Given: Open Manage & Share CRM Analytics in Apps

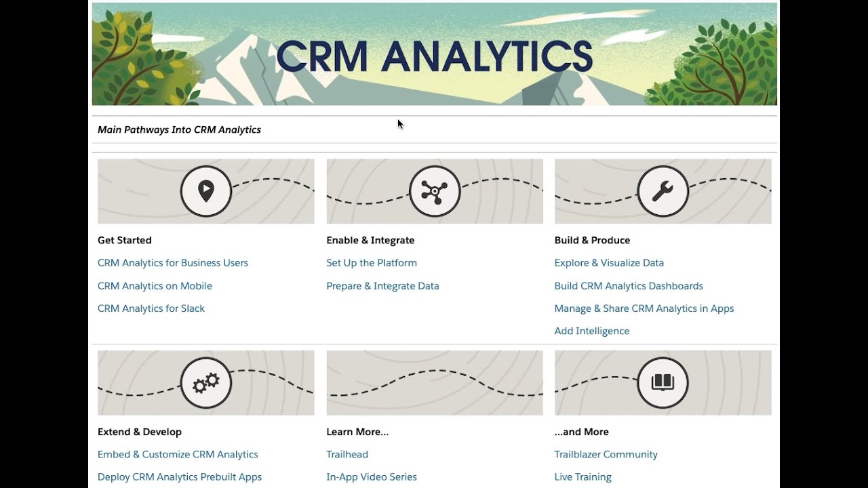Looking at the screenshot, I should coord(644,308).
